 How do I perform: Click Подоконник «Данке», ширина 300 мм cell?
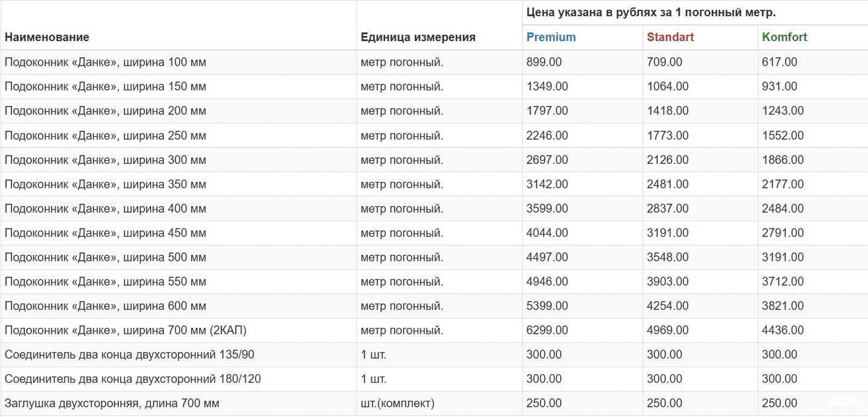(105, 160)
